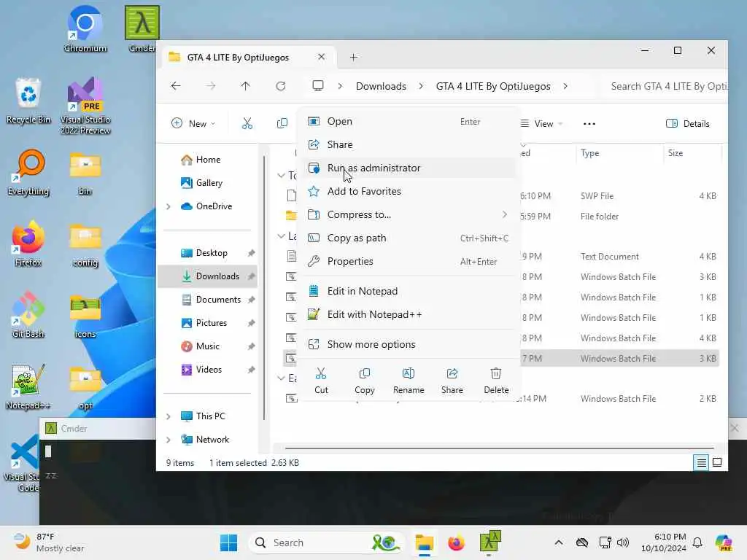Open See more options ellipsis in toolbar

589,124
